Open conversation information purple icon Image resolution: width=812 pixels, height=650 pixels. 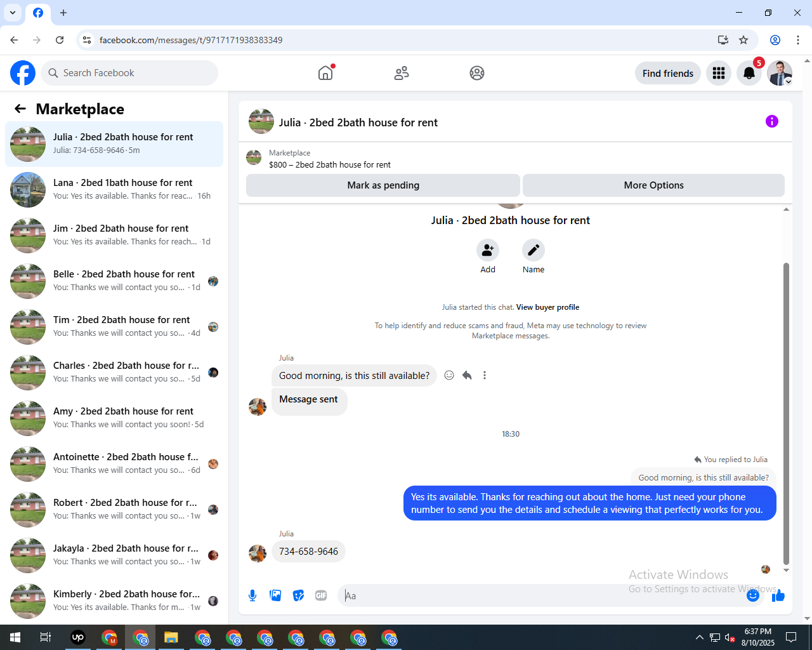click(x=772, y=121)
